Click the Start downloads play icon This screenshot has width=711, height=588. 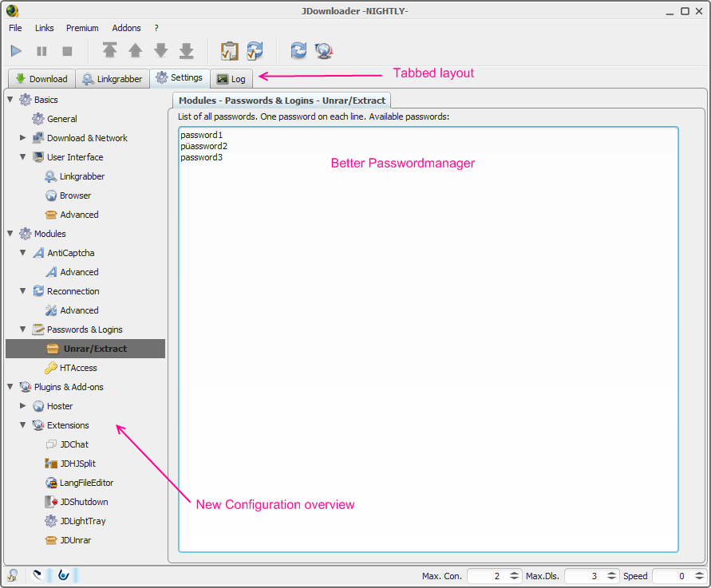pos(16,51)
